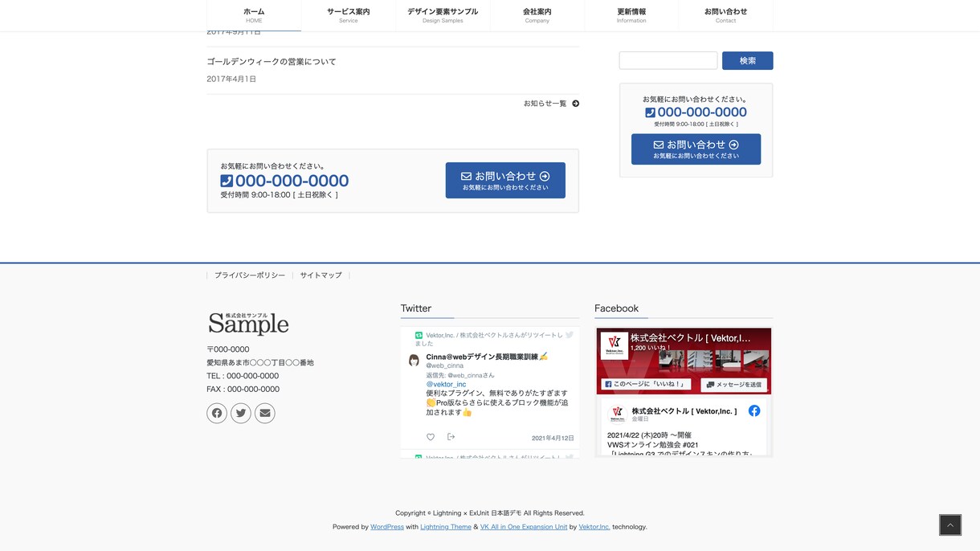
Task: Open the @web_cinna handle under Cinna's name
Action: [x=444, y=365]
